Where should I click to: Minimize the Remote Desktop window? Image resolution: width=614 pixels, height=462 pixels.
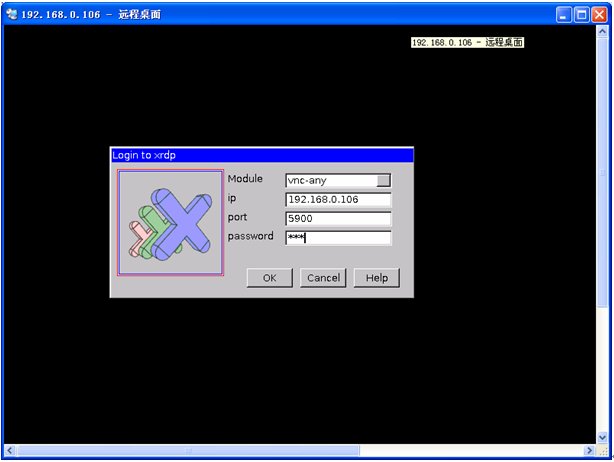pyautogui.click(x=563, y=15)
